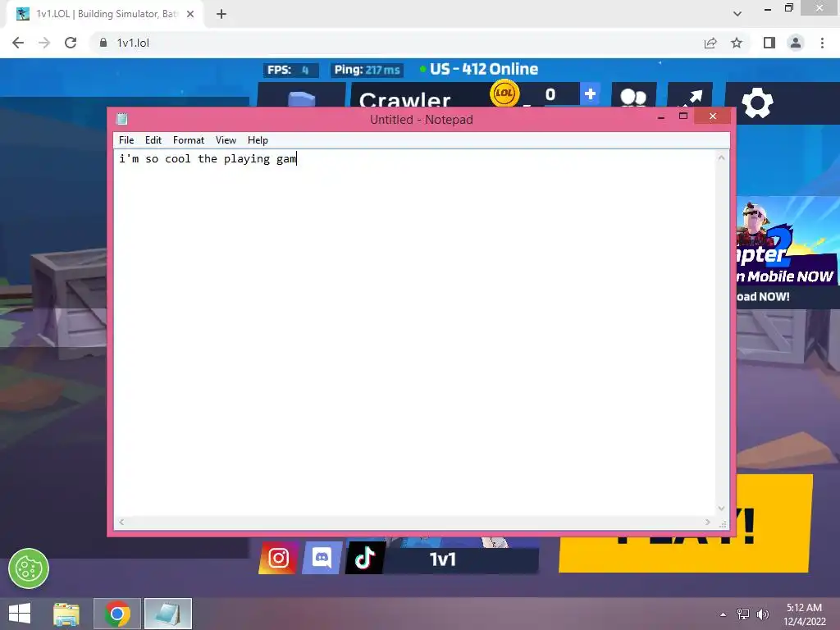Viewport: 840px width, 630px height.
Task: Click the share page icon in Chrome
Action: tap(710, 43)
